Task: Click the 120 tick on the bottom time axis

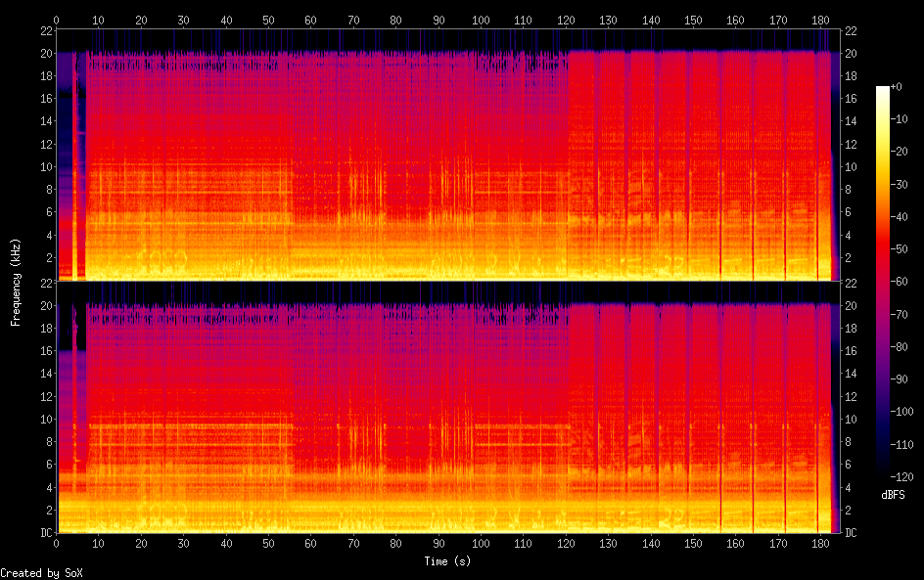Action: (x=566, y=543)
